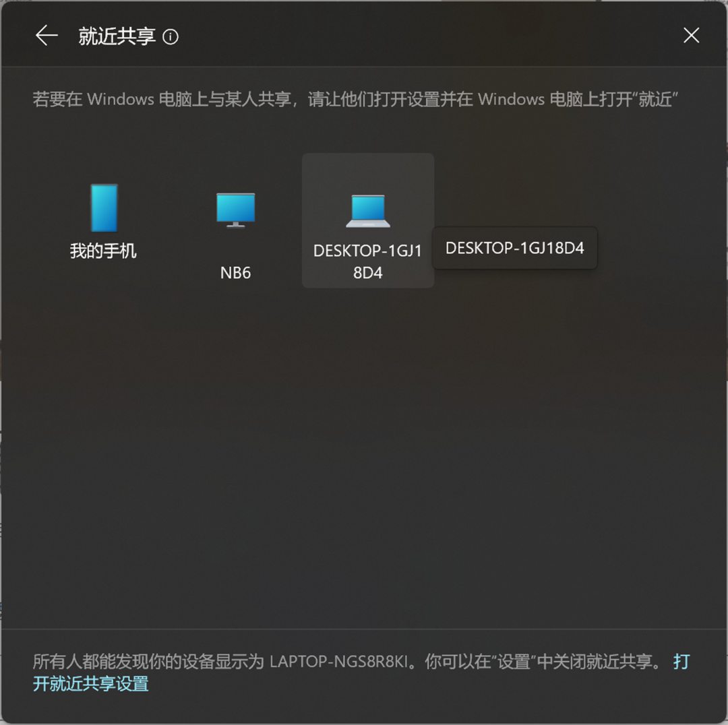Click the DESKTOP-1GJ1 8D4 name under laptop
Image resolution: width=728 pixels, height=725 pixels.
click(368, 262)
